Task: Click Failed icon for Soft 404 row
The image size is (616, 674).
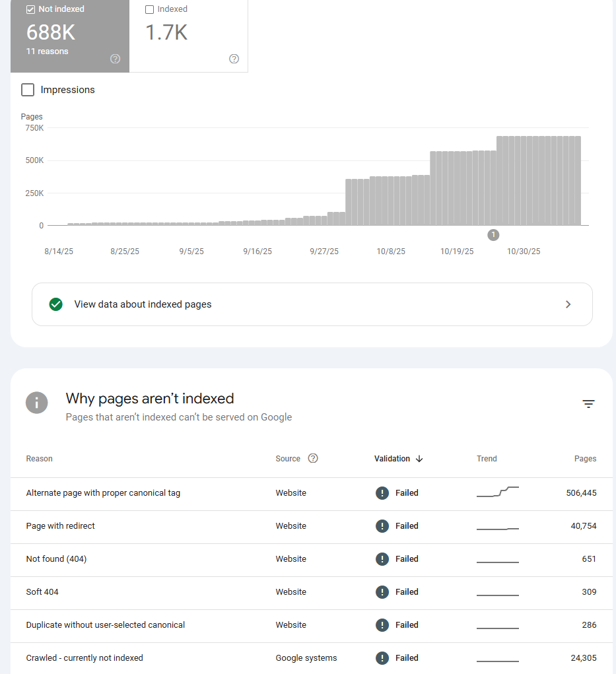Action: coord(382,592)
